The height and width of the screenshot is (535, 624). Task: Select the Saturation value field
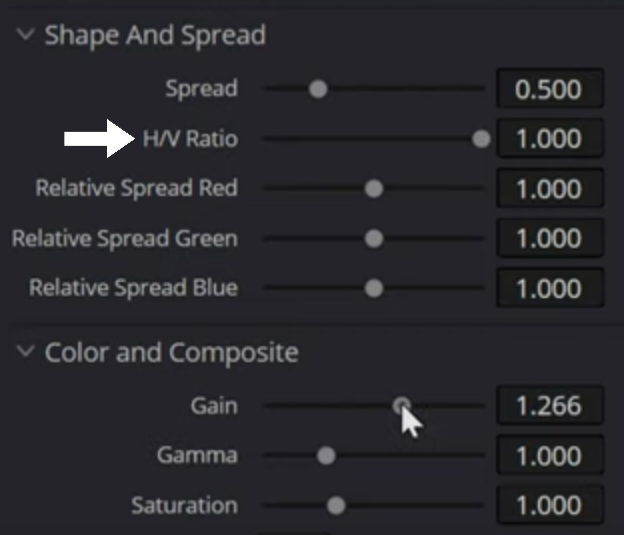click(x=550, y=505)
